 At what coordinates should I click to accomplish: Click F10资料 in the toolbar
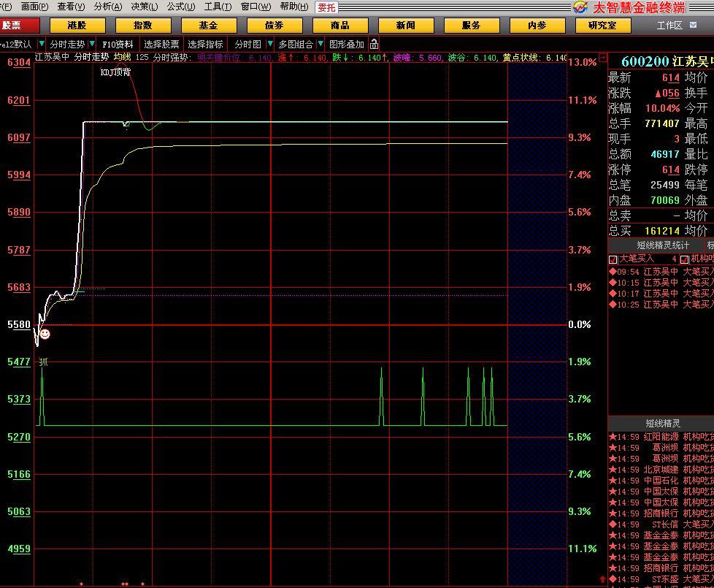118,44
